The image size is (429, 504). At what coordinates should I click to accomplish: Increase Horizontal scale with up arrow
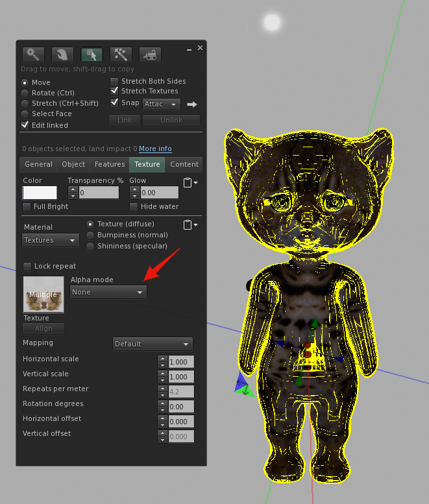click(x=162, y=359)
